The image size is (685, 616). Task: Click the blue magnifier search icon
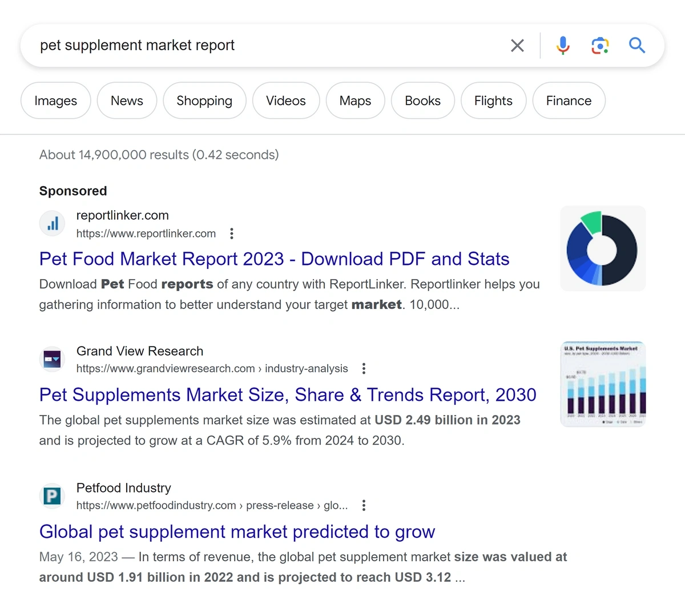coord(637,45)
